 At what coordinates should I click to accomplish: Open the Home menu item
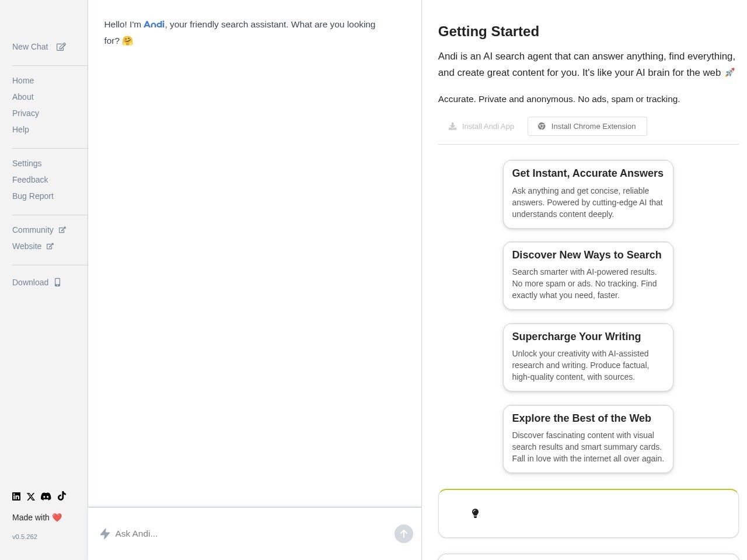pyautogui.click(x=23, y=80)
